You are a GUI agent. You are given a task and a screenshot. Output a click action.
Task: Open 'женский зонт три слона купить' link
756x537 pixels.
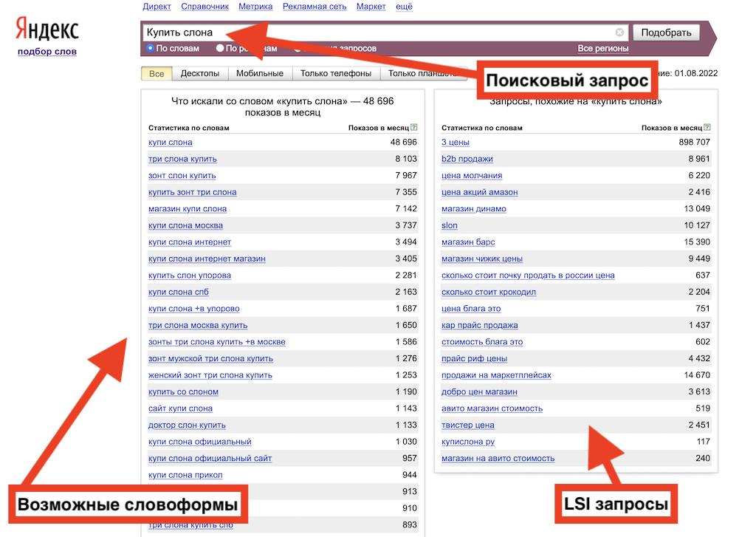pyautogui.click(x=210, y=375)
